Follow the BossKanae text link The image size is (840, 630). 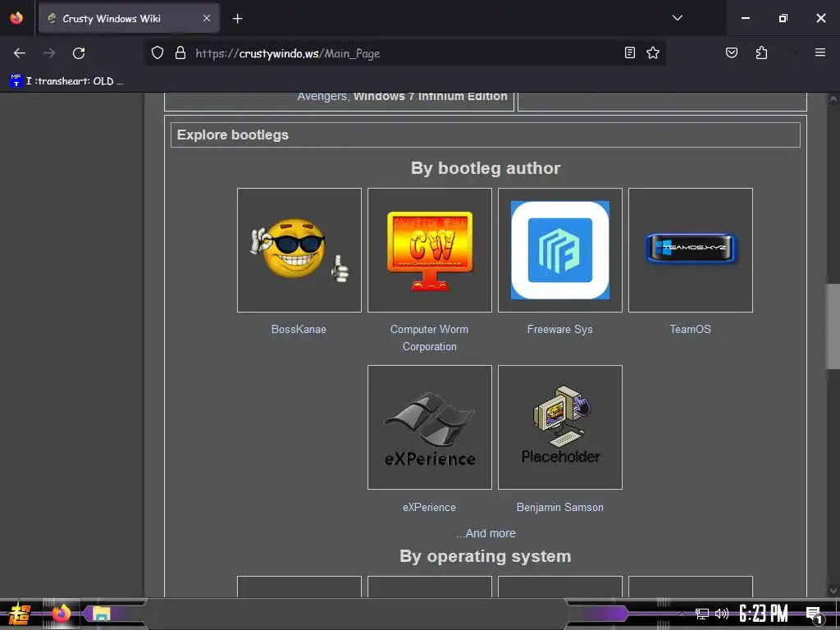299,329
